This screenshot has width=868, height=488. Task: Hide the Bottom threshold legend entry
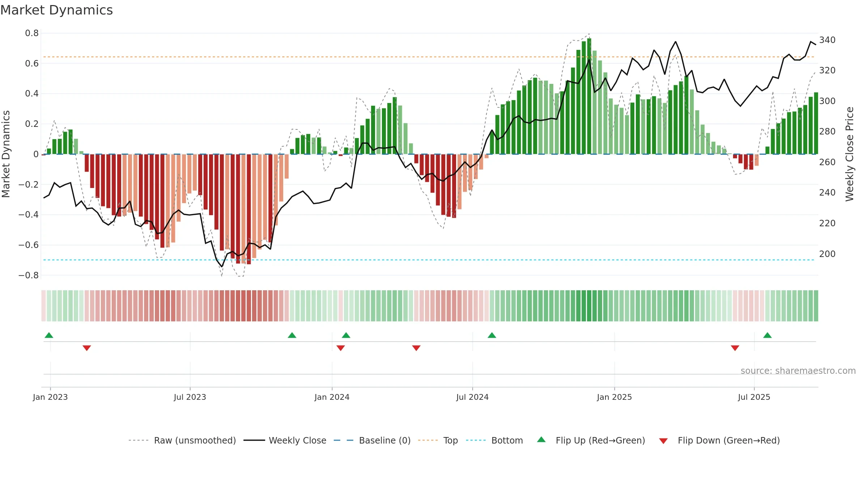(494, 440)
